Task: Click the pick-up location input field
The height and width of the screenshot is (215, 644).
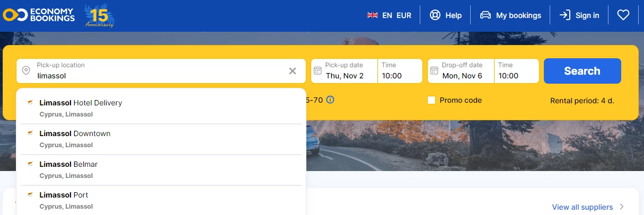Action: point(159,75)
